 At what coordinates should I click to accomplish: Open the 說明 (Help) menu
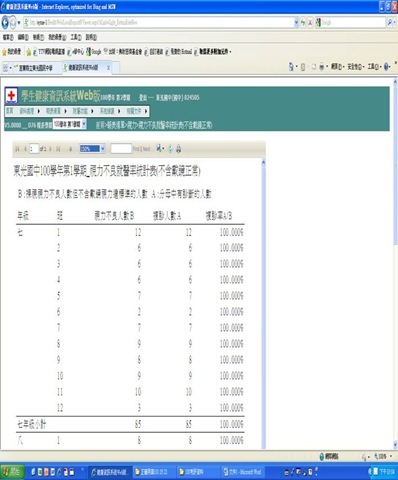click(91, 37)
